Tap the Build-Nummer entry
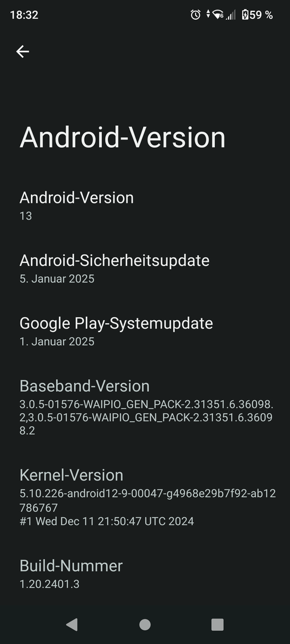The width and height of the screenshot is (290, 644). [x=145, y=574]
